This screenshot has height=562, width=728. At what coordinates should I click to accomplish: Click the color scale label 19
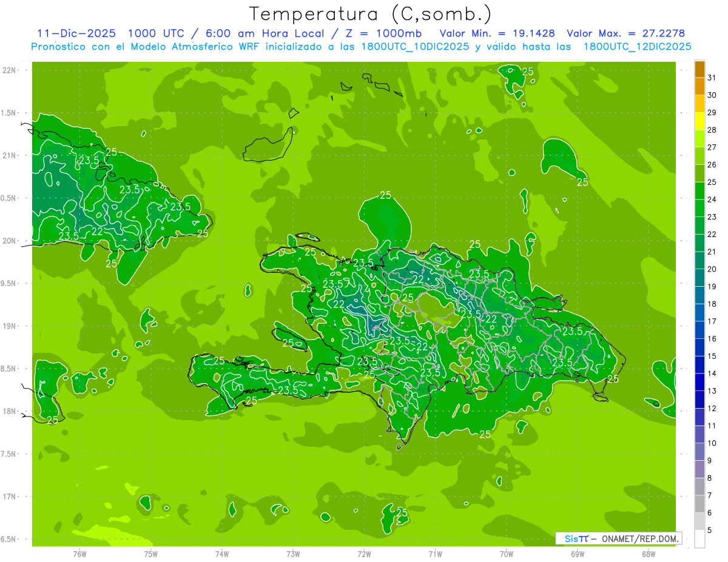(x=713, y=287)
